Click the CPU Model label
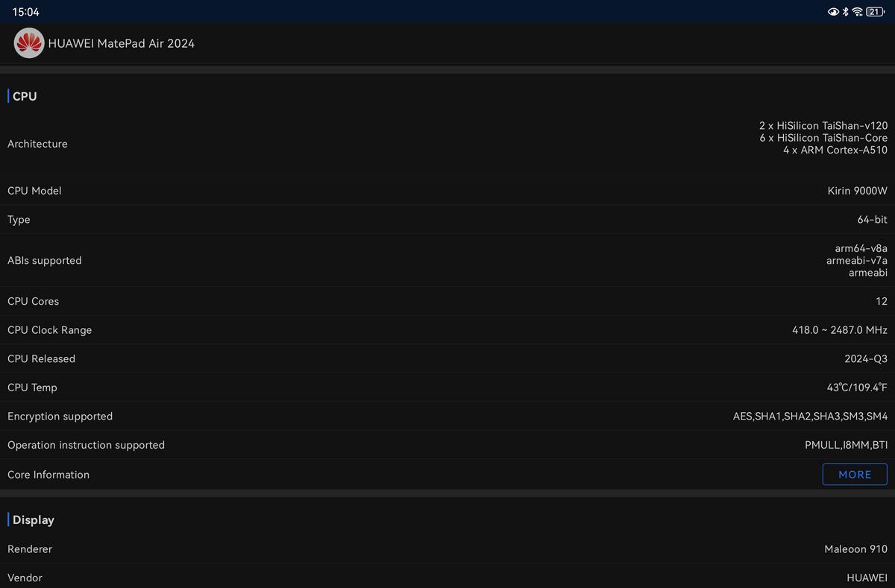The image size is (895, 588). (34, 191)
